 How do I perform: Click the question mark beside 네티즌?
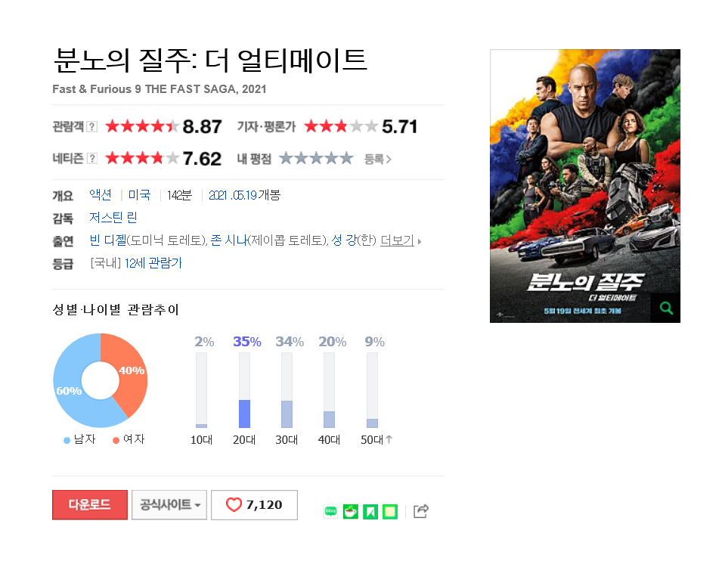(92, 159)
